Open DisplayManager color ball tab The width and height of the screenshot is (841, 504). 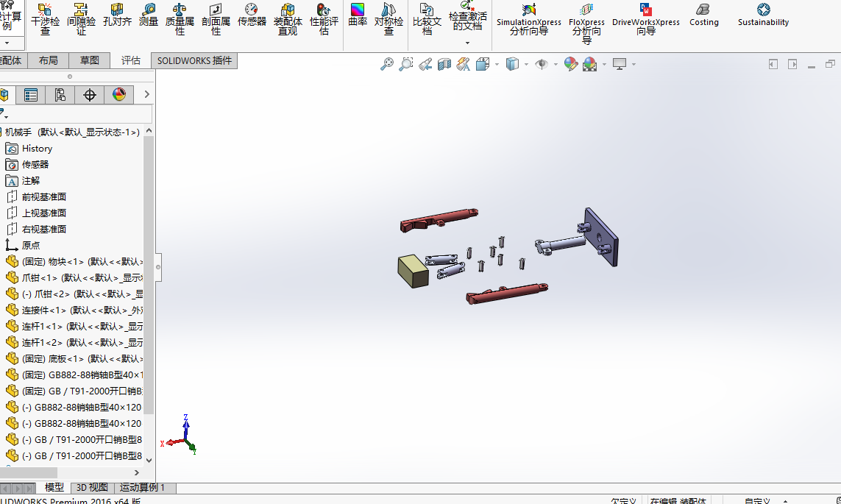click(x=119, y=95)
